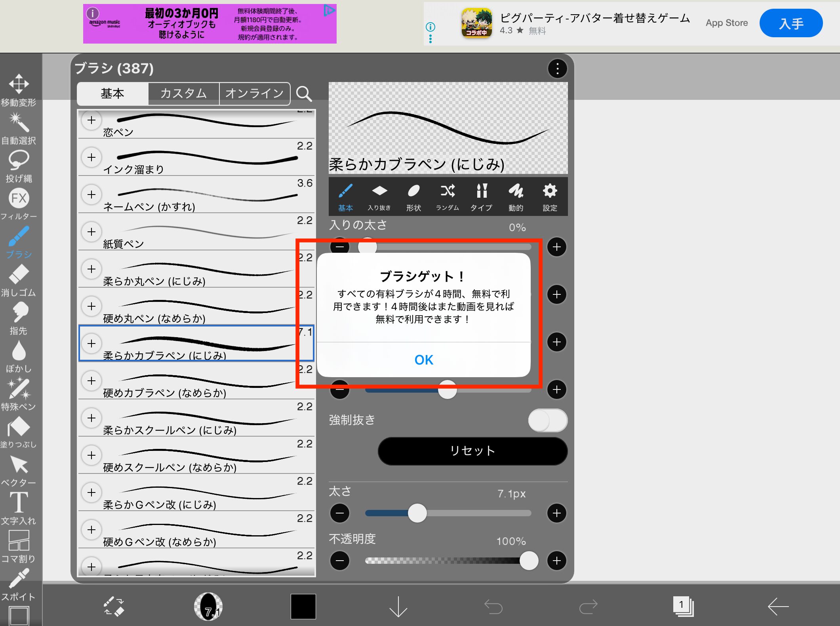
Task: Switch to the カスタム brush tab
Action: [183, 94]
